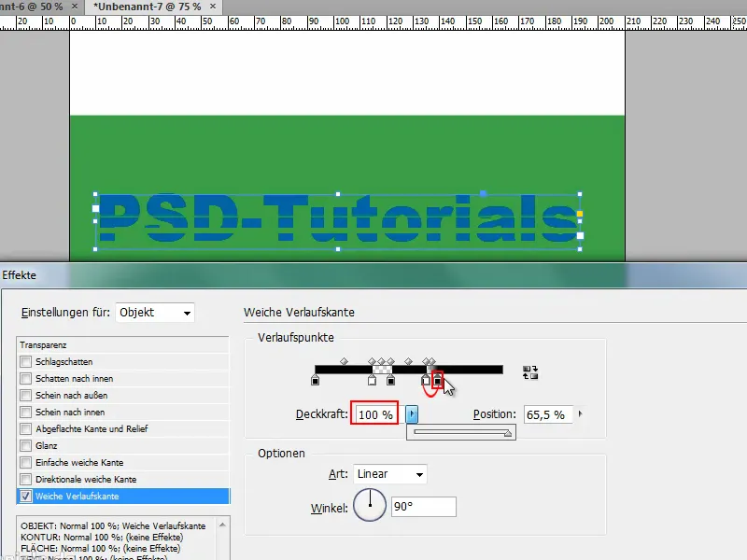
Task: Select the first white gradient stop below the checkered area
Action: click(x=372, y=381)
